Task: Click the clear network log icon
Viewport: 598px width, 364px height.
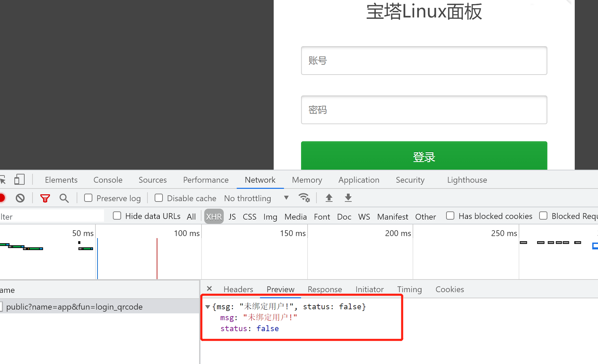Action: tap(20, 198)
